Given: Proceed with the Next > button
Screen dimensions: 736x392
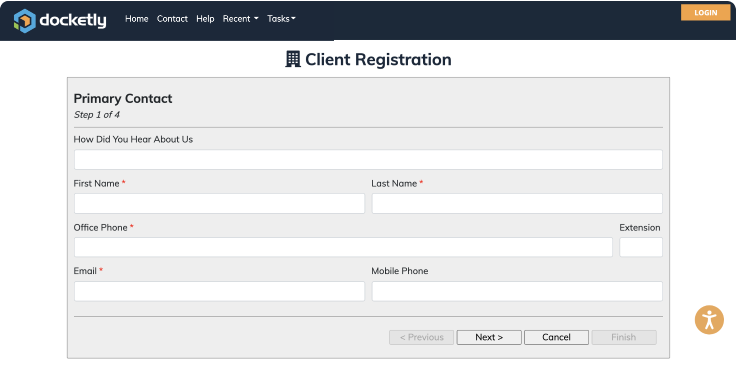Looking at the screenshot, I should [489, 337].
